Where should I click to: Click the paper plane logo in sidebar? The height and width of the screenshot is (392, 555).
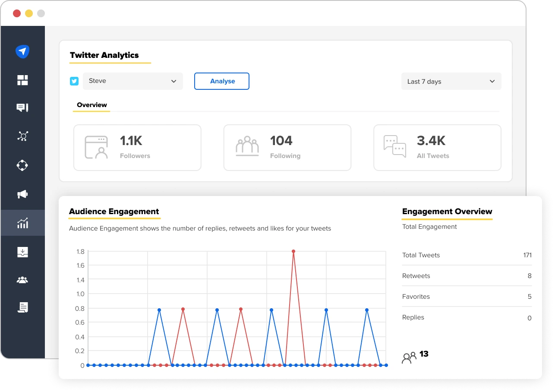tap(22, 51)
